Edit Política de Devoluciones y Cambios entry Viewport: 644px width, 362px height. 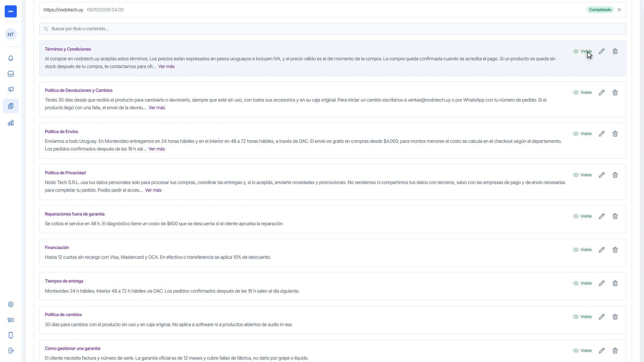coord(602,93)
